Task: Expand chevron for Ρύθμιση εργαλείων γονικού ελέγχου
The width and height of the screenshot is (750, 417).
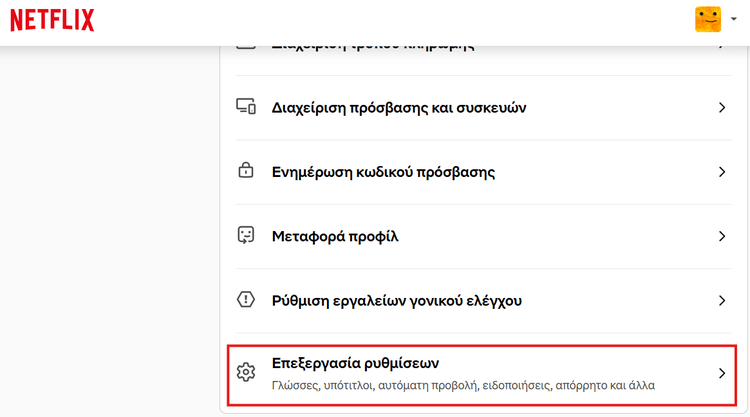Action: [x=721, y=301]
